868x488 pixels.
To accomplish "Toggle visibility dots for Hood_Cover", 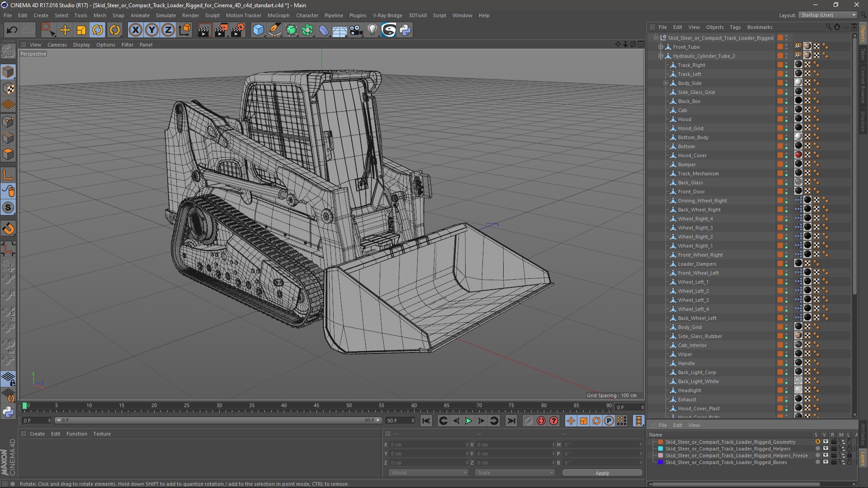I will pyautogui.click(x=786, y=155).
